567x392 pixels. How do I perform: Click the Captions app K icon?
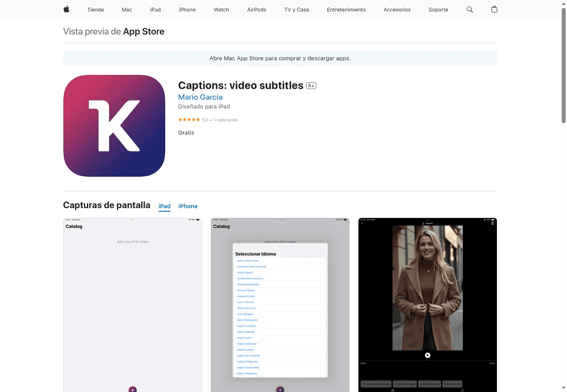pyautogui.click(x=114, y=126)
